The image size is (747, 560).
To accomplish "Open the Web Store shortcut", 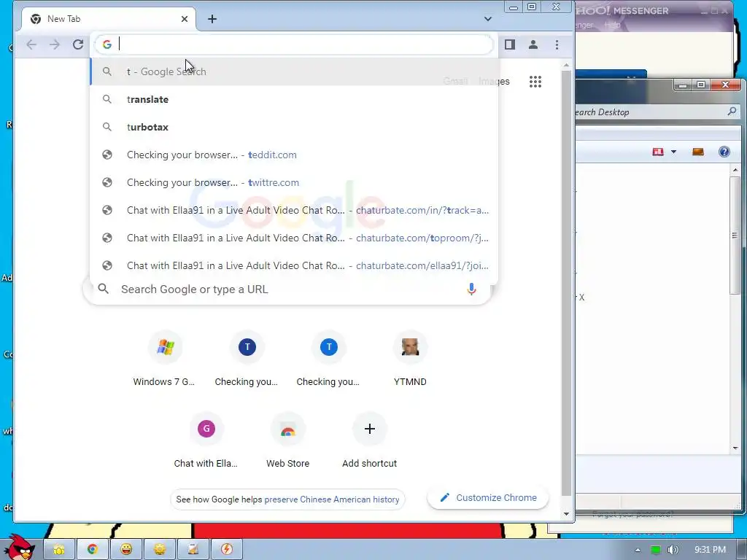I will [x=287, y=440].
